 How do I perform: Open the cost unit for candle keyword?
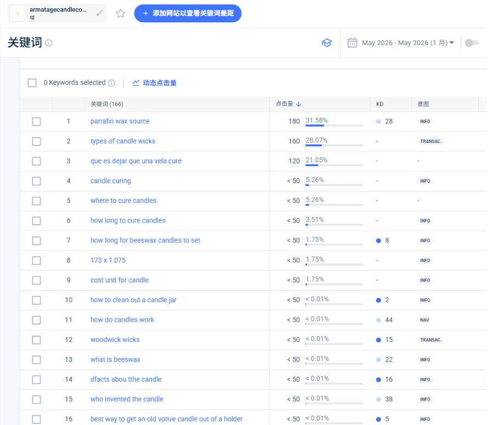coord(120,280)
